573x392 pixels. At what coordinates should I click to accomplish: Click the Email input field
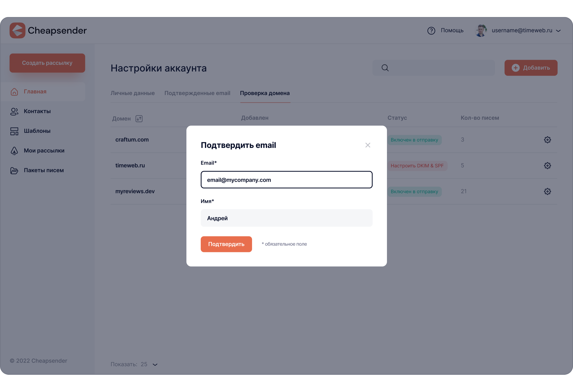click(286, 180)
